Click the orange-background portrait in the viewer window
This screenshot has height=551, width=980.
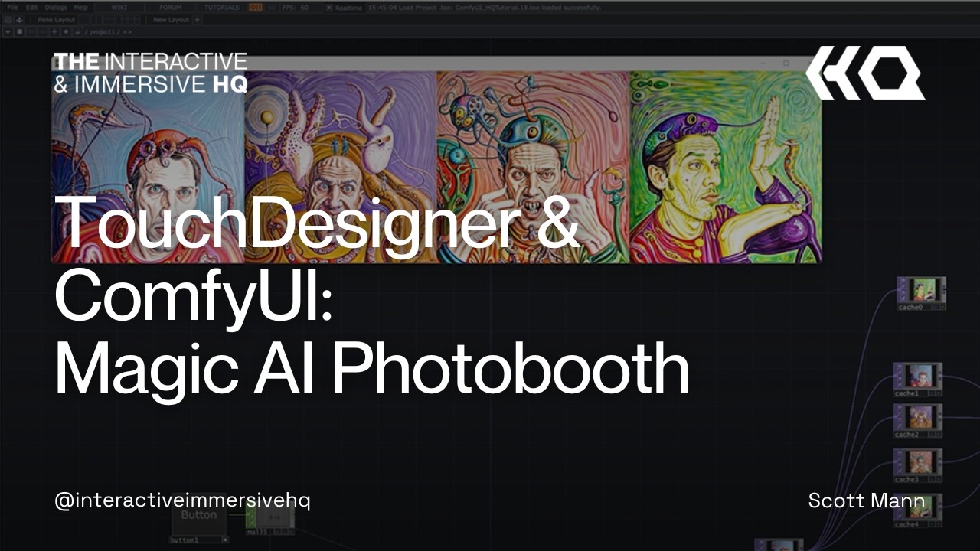pos(533,167)
